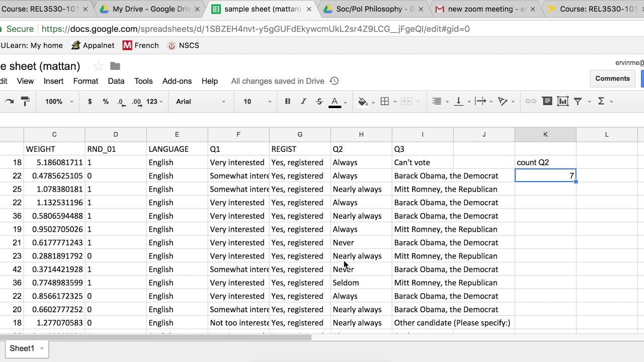Format as currency with dollar icon
Screen dimensions: 644x362
pyautogui.click(x=90, y=102)
